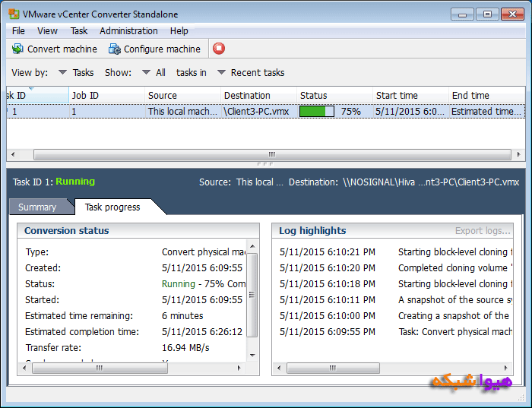This screenshot has height=408, width=532.
Task: Switch to the Summary tab
Action: coord(37,207)
